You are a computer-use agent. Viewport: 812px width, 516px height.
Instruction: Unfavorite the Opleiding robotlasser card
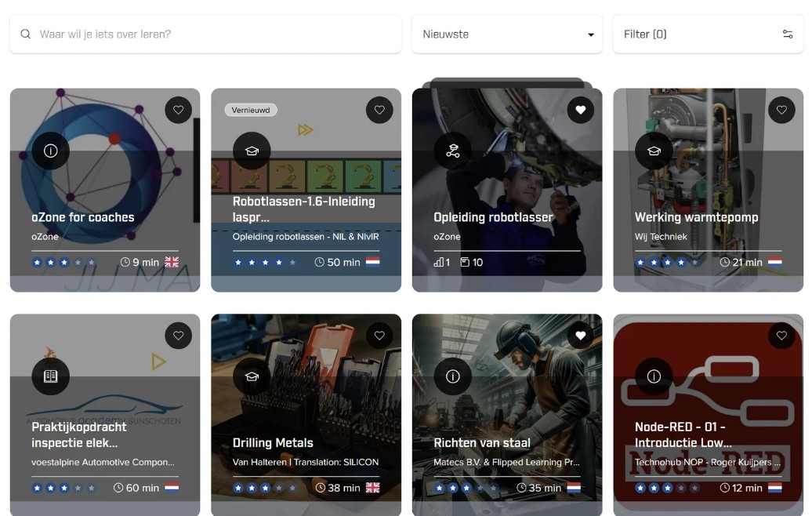tap(580, 111)
